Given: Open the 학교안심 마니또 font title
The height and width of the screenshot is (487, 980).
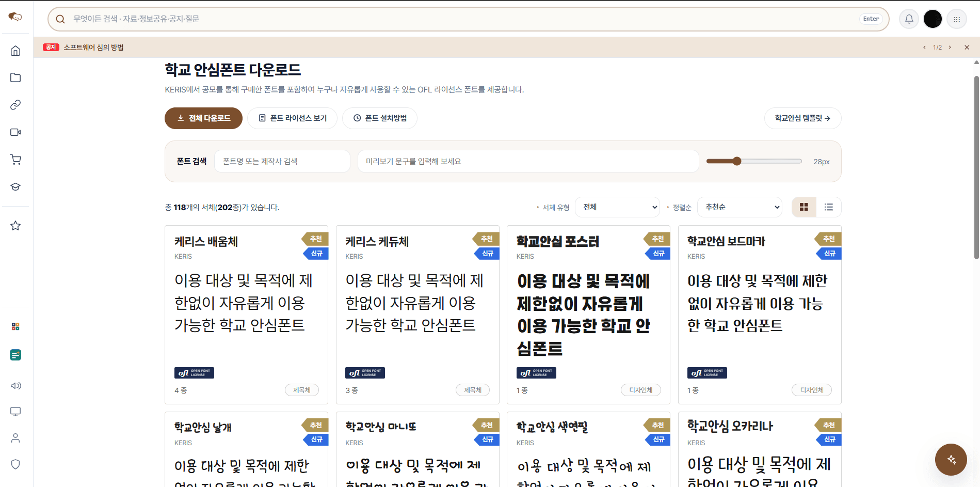Looking at the screenshot, I should tap(381, 427).
